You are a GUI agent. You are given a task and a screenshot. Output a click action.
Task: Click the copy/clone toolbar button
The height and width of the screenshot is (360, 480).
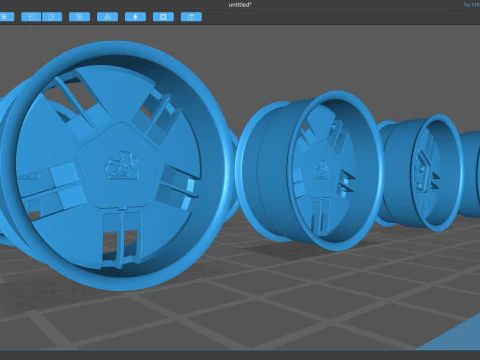coord(79,17)
